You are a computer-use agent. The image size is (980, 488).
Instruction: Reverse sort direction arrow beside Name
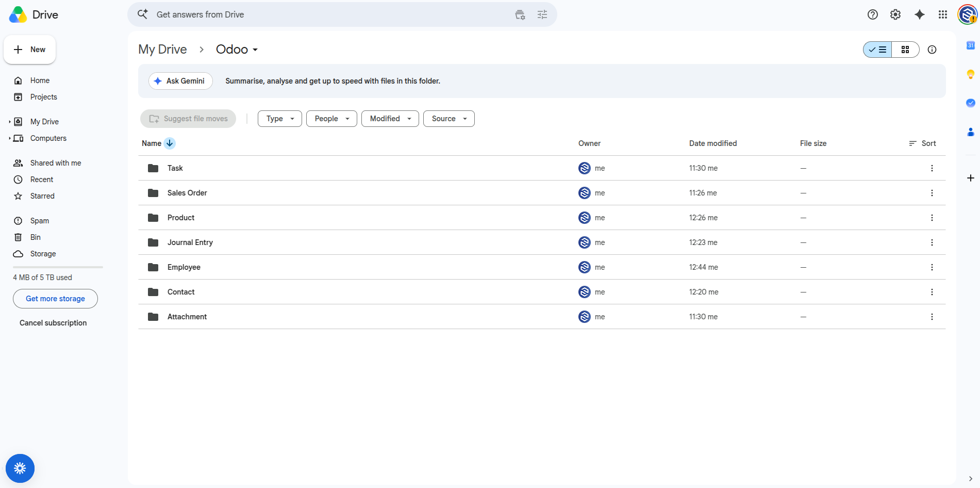[170, 143]
